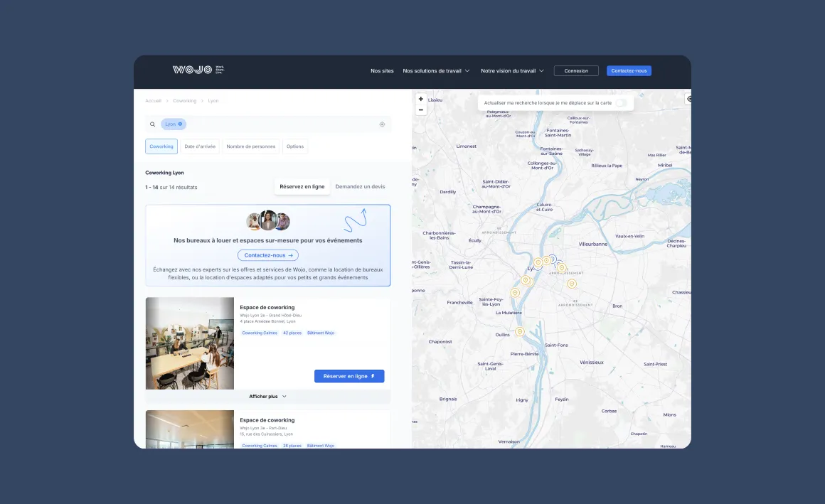This screenshot has width=825, height=504.
Task: Go to the Coworking breadcrumb
Action: [x=185, y=101]
